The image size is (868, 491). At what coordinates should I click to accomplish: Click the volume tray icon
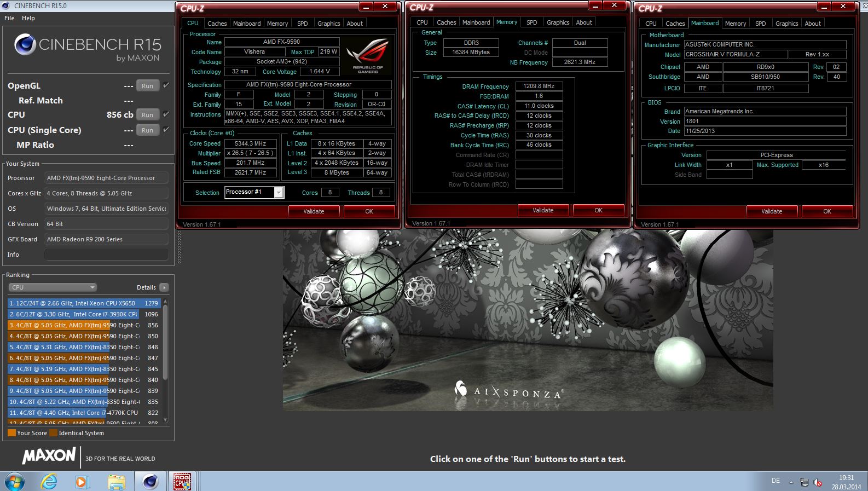point(818,482)
